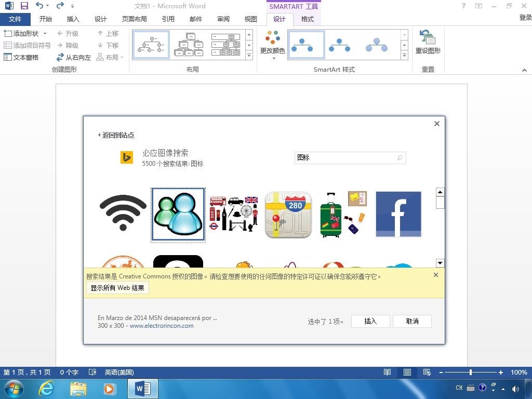Expand the SmartArt styles gallery More arrow
This screenshot has width=532, height=399.
(x=404, y=55)
